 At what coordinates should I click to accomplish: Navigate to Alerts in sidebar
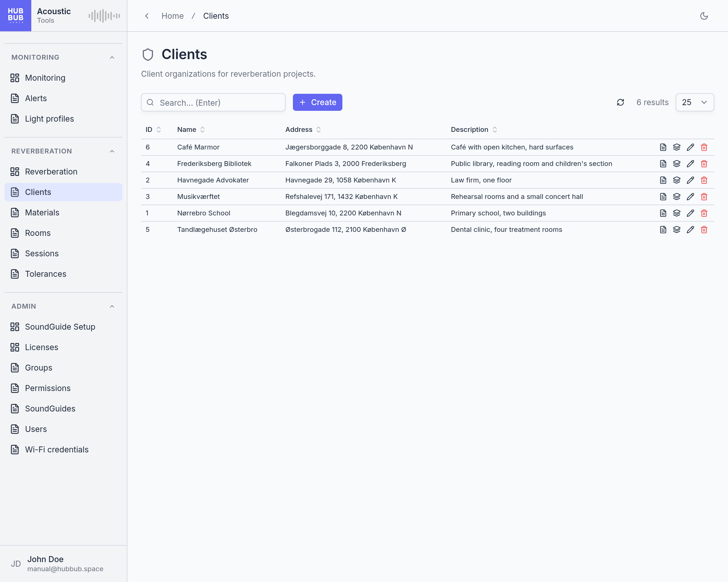pyautogui.click(x=63, y=98)
